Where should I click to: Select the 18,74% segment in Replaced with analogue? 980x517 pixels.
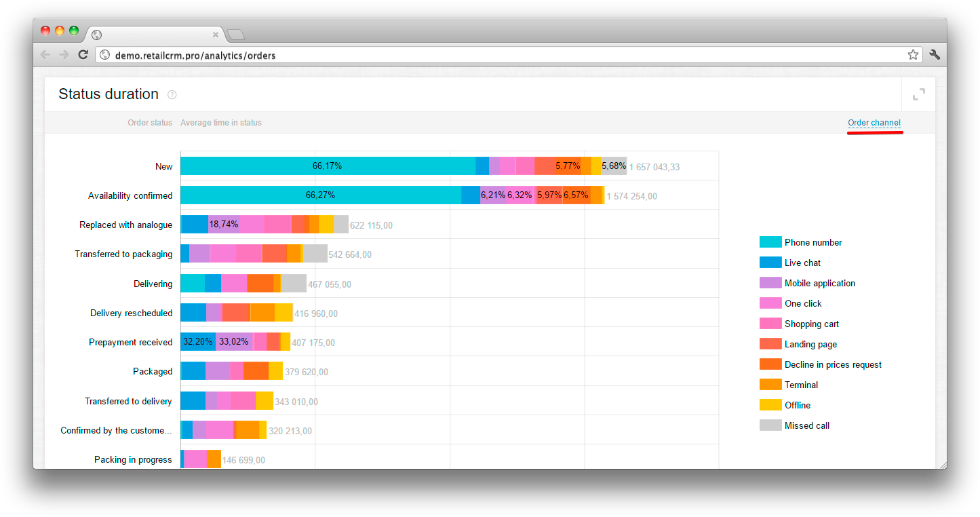(x=224, y=225)
